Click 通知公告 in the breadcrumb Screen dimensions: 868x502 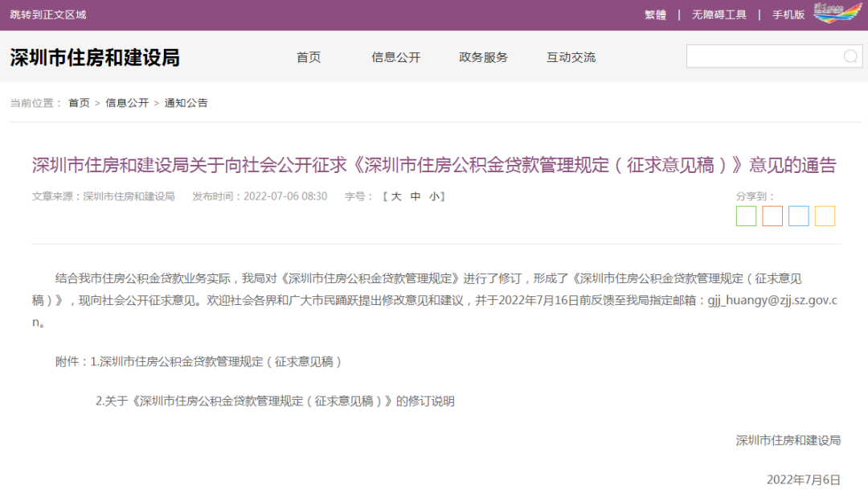(x=186, y=103)
